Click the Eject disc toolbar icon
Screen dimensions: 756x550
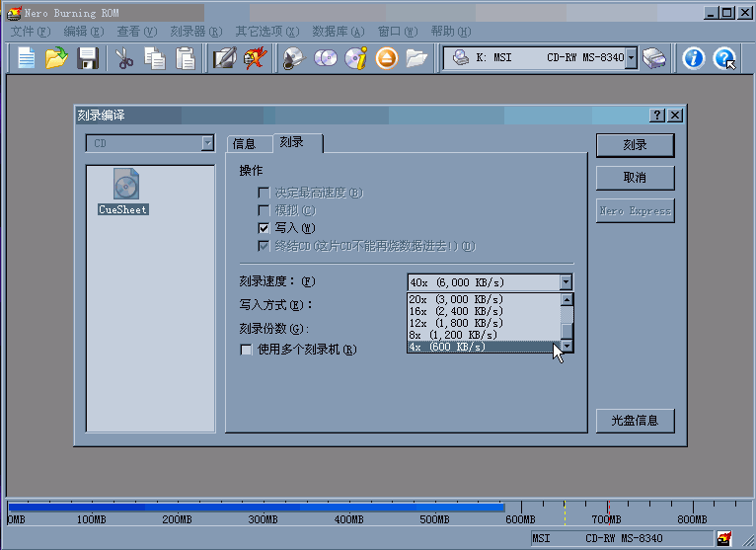tap(386, 58)
